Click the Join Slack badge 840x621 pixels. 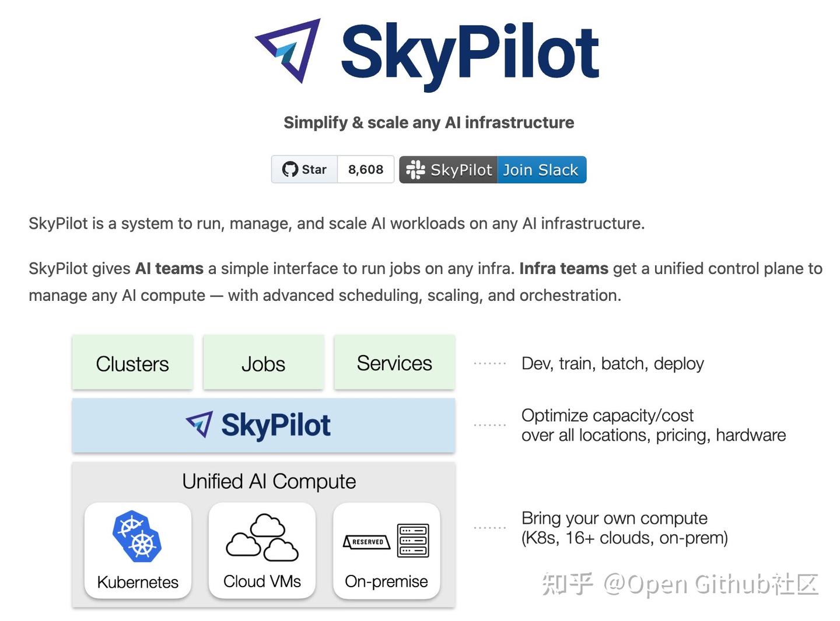541,170
